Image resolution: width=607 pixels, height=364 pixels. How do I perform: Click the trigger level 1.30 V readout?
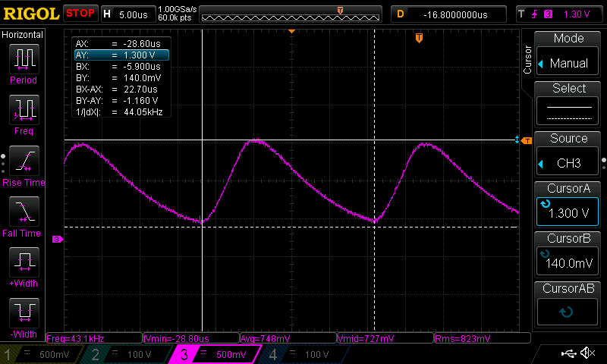(577, 14)
